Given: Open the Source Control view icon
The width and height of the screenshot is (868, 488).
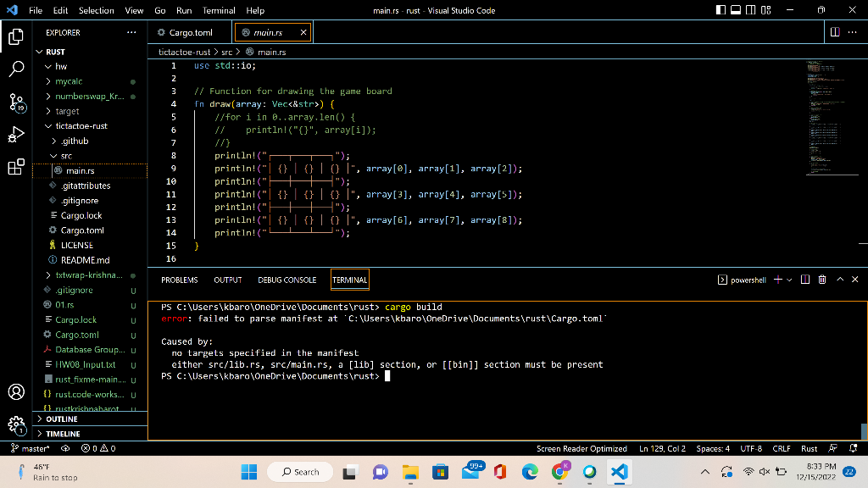Looking at the screenshot, I should point(17,102).
